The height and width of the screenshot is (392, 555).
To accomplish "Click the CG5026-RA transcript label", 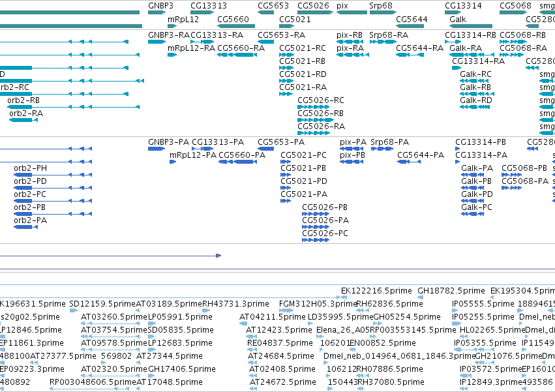I will click(x=321, y=127).
